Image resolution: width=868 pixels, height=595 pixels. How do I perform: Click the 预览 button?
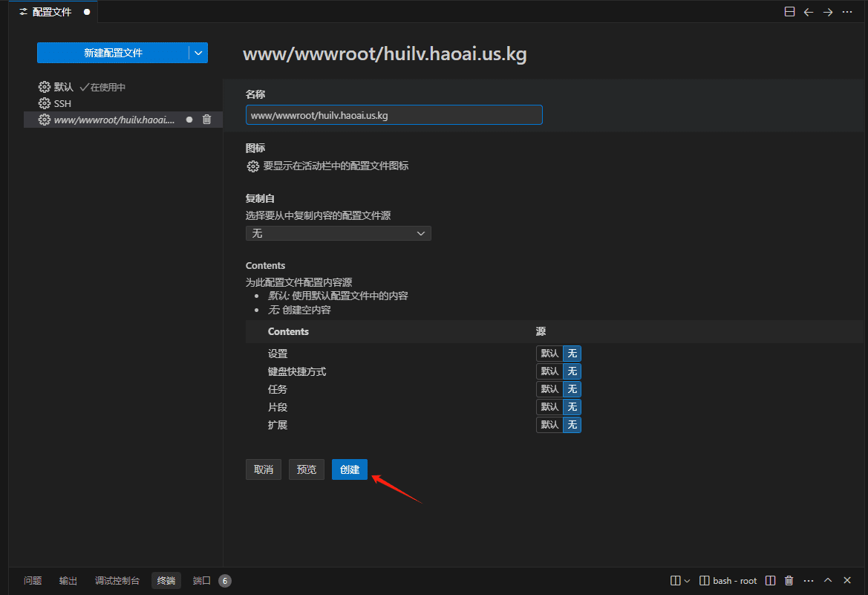click(x=307, y=469)
